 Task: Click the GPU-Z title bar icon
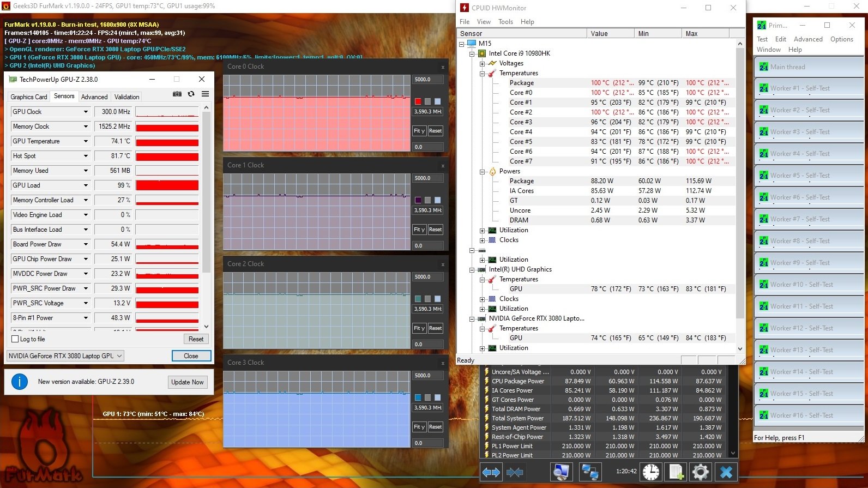coord(13,80)
